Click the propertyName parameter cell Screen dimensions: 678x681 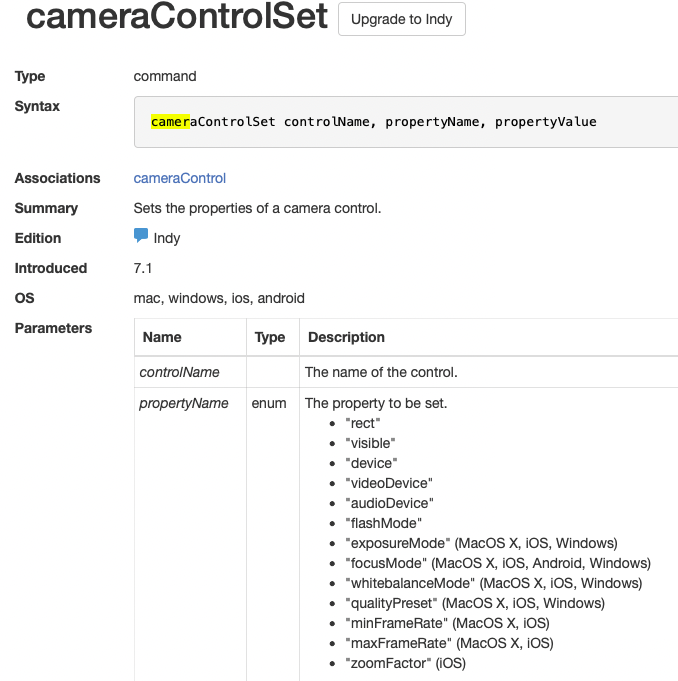click(184, 403)
